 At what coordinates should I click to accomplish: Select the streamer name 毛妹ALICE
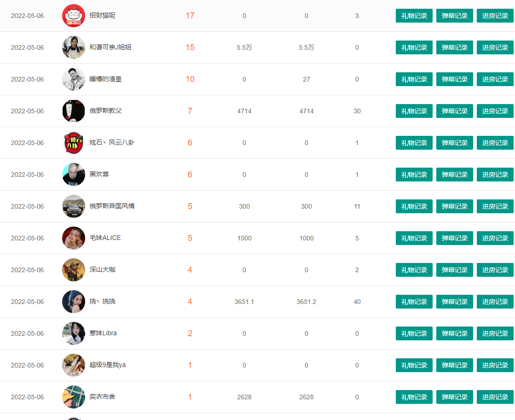click(x=105, y=238)
